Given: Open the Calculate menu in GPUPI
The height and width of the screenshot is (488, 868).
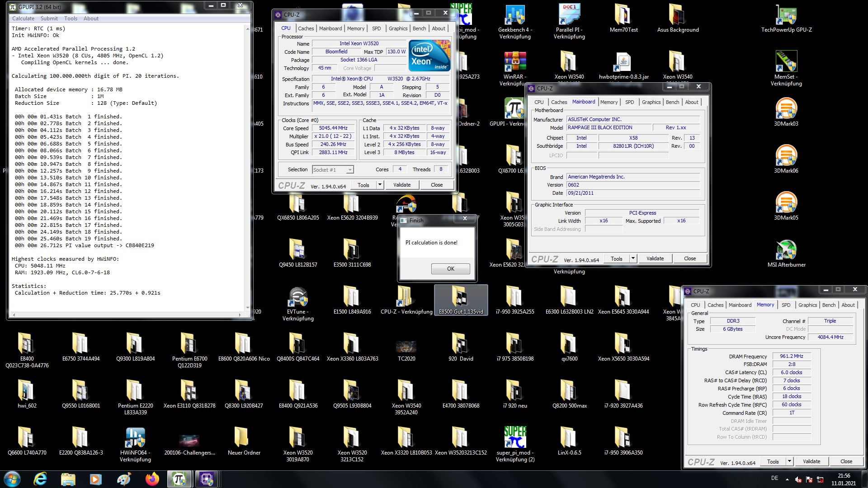Looking at the screenshot, I should (x=23, y=19).
